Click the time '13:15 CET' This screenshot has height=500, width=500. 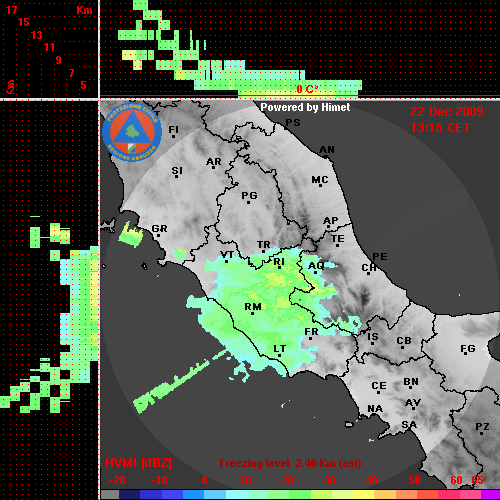[x=440, y=128]
